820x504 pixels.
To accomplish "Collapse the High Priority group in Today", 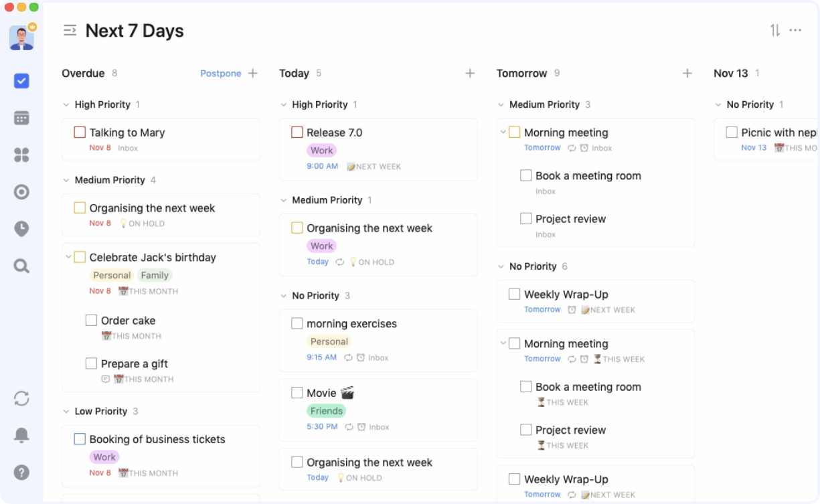I will [284, 104].
